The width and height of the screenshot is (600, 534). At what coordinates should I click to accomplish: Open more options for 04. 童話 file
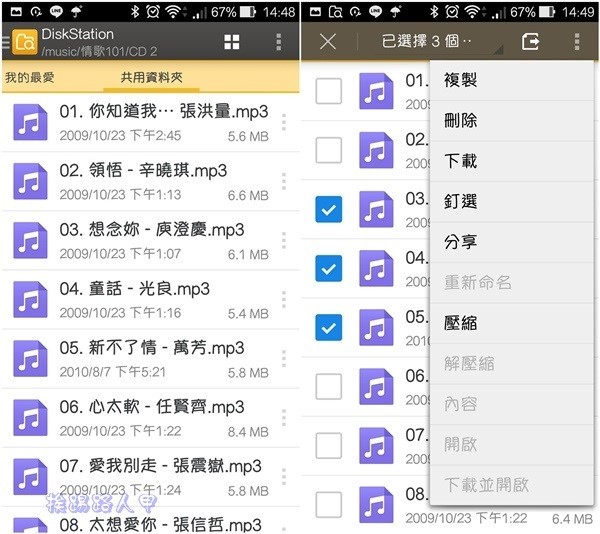point(284,300)
